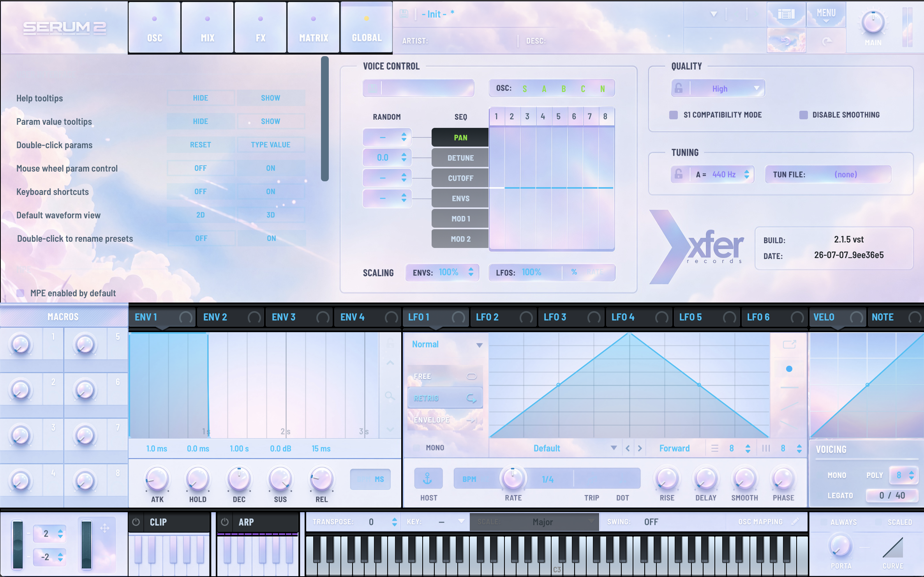The height and width of the screenshot is (577, 924).
Task: Click the LFO RATE knob
Action: tap(513, 478)
